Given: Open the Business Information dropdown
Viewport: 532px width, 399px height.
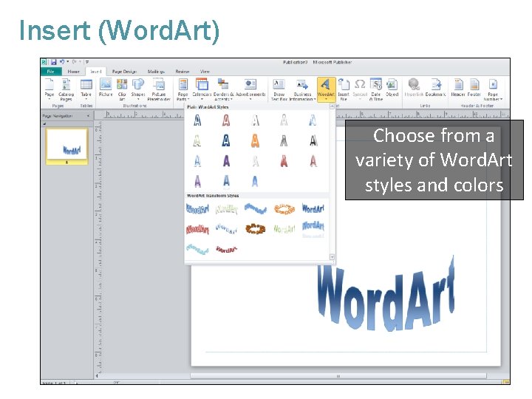Looking at the screenshot, I should coord(302,89).
